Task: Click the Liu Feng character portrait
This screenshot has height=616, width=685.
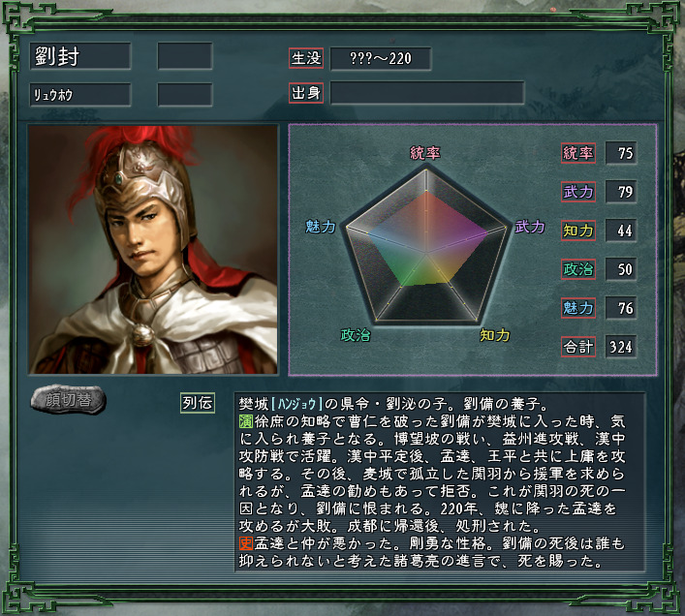Action: [x=153, y=249]
